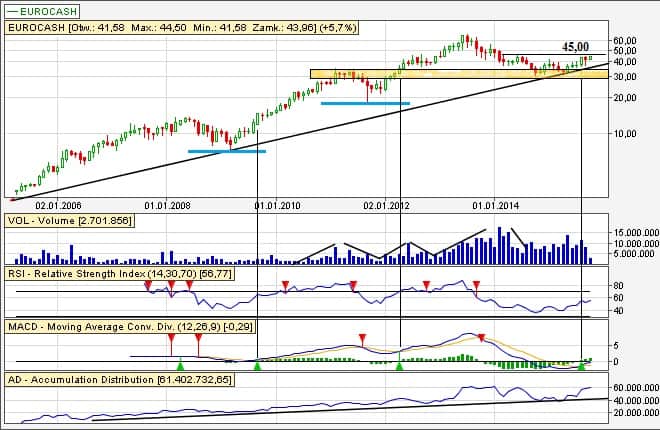The width and height of the screenshot is (660, 430).
Task: Click the lower blue support line near 2009
Action: click(227, 151)
